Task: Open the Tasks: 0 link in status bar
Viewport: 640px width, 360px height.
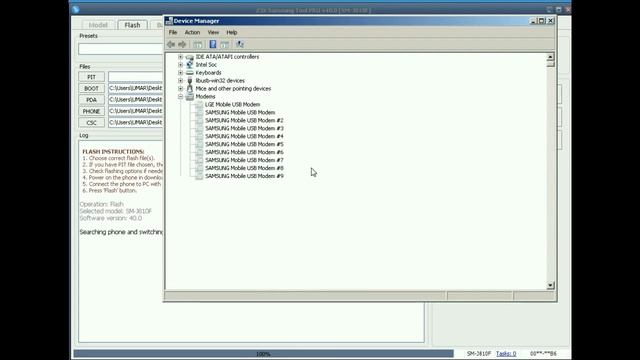Action: point(506,353)
